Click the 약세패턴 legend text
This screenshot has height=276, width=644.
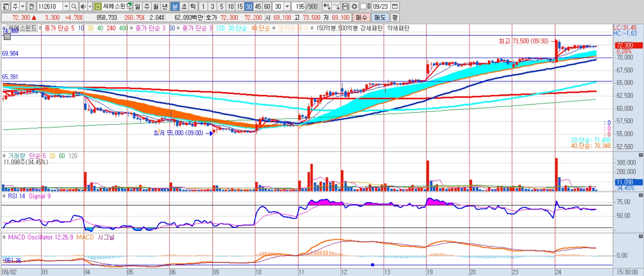point(398,28)
